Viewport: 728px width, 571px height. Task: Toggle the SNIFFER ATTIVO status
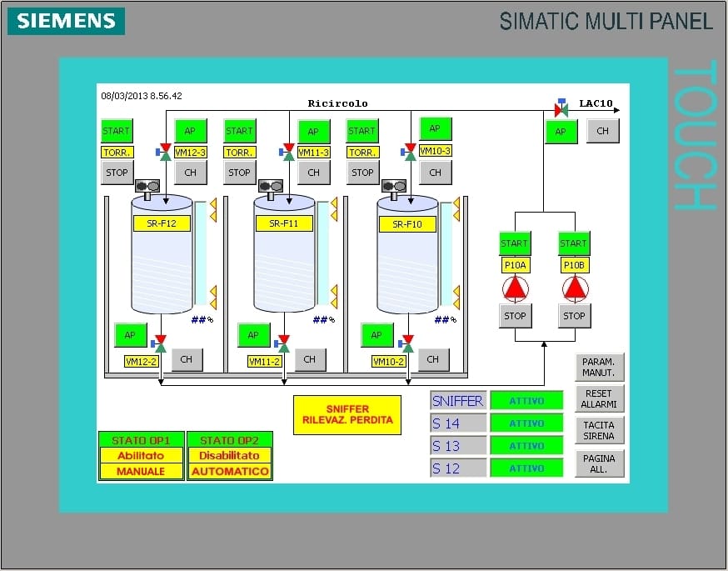click(x=526, y=401)
